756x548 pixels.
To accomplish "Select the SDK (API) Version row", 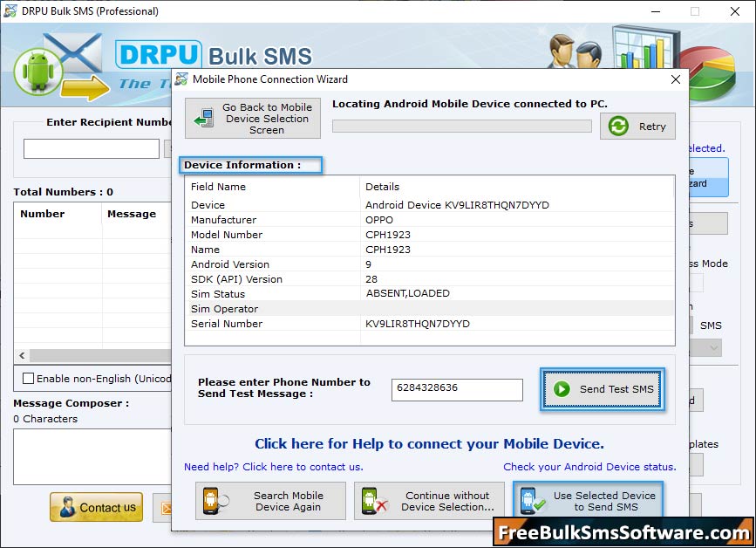I will [x=429, y=279].
